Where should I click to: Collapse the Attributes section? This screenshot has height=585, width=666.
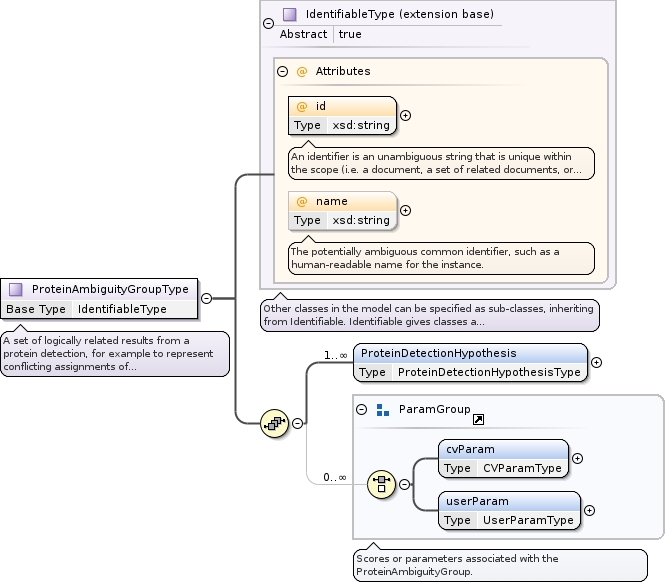pyautogui.click(x=283, y=72)
